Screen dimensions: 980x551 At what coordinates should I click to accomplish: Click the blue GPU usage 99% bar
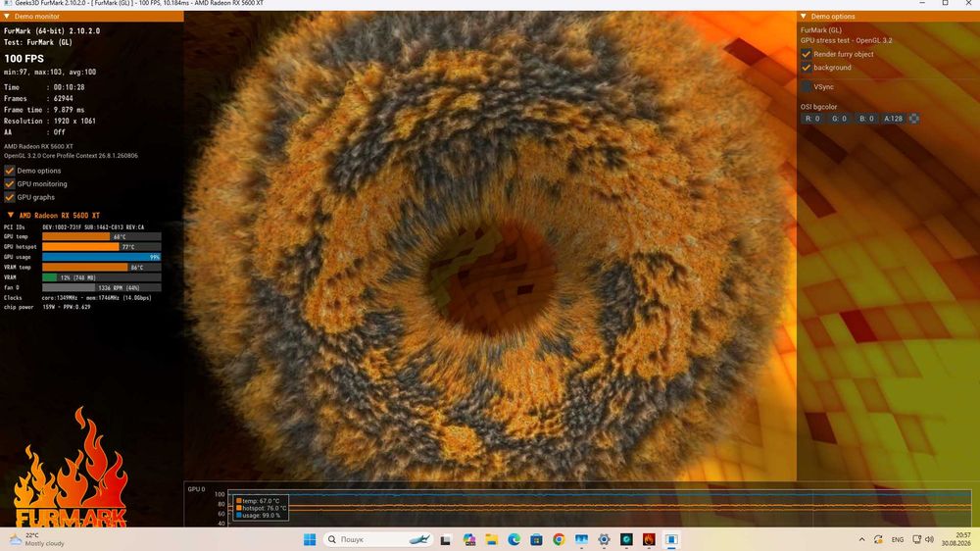(x=101, y=257)
